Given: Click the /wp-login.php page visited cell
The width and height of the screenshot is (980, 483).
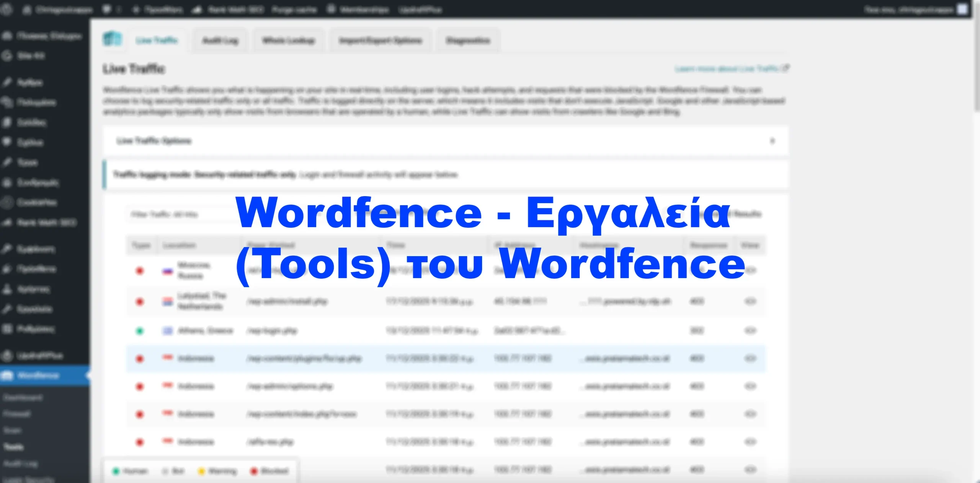Looking at the screenshot, I should (272, 331).
